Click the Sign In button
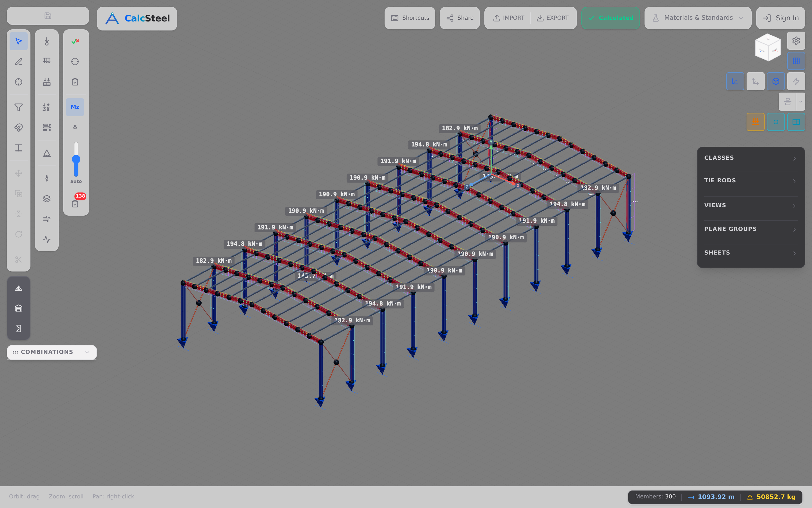Image resolution: width=812 pixels, height=508 pixels. pyautogui.click(x=780, y=18)
